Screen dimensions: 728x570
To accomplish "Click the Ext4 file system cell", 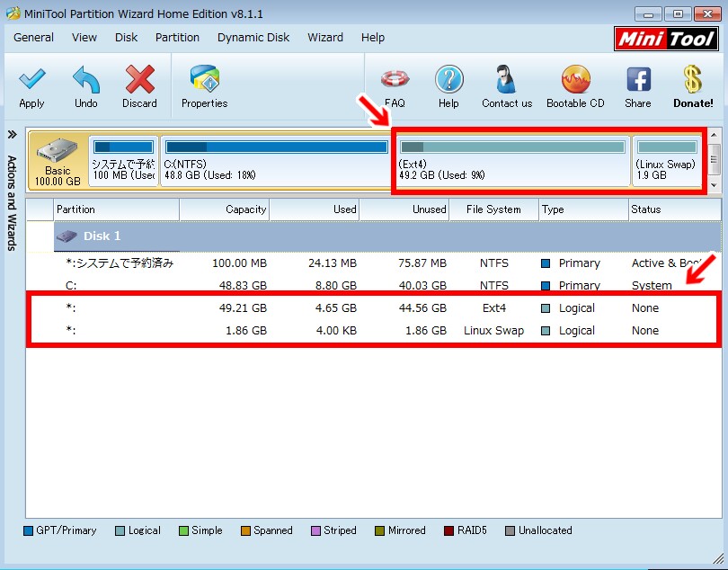I will point(494,308).
